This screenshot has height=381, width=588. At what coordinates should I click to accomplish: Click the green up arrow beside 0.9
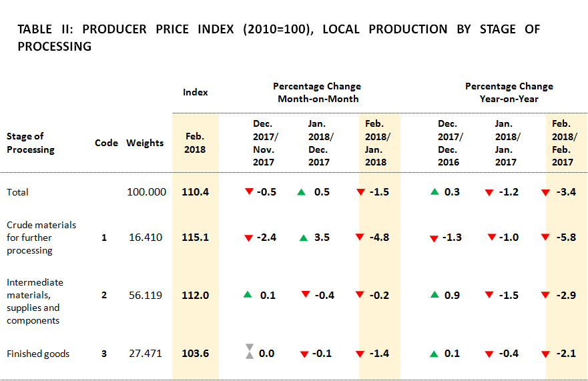coord(434,295)
